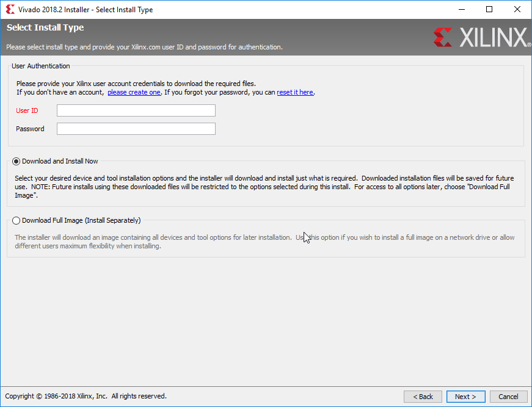Click the 'Vivado 2018.2 Installer' window title
Viewport: 532px width, 407px height.
pos(86,10)
